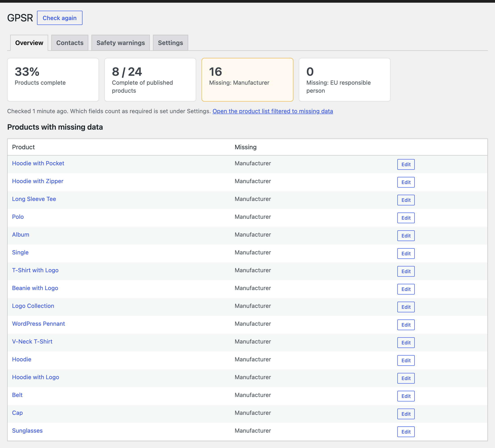Viewport: 495px width, 448px height.
Task: Switch to the Overview tab
Action: click(29, 43)
